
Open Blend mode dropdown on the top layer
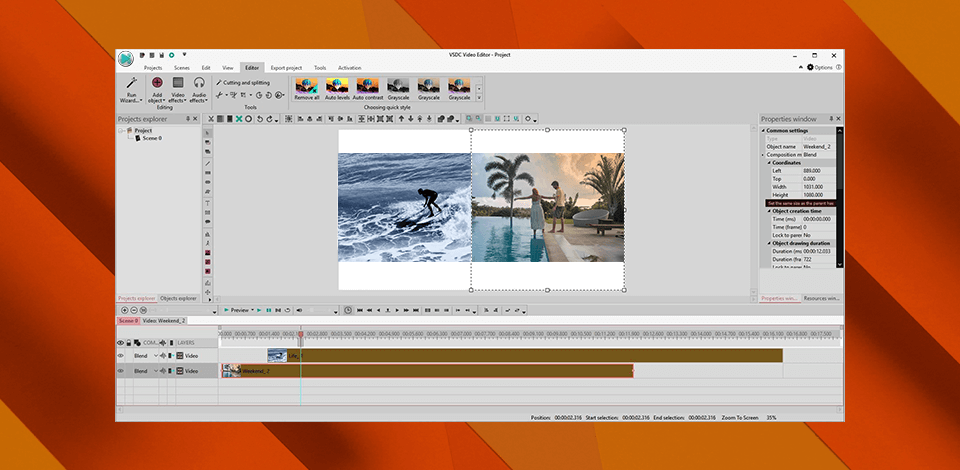(x=157, y=355)
